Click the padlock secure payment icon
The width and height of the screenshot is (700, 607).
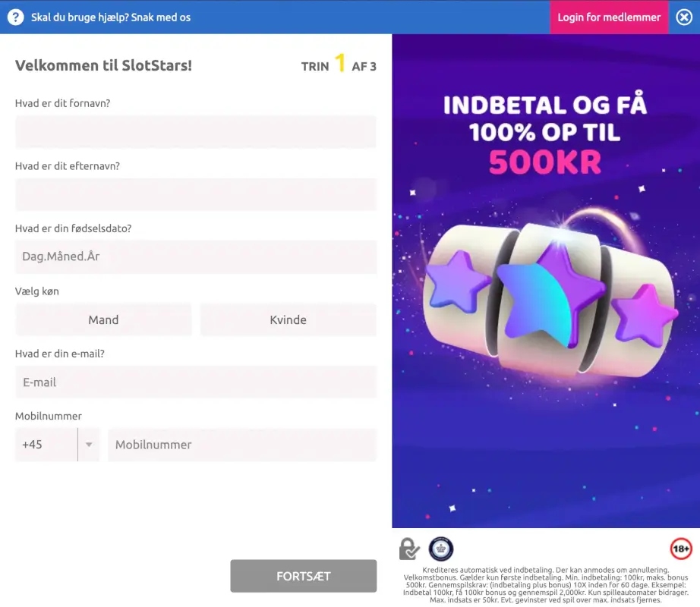(408, 549)
